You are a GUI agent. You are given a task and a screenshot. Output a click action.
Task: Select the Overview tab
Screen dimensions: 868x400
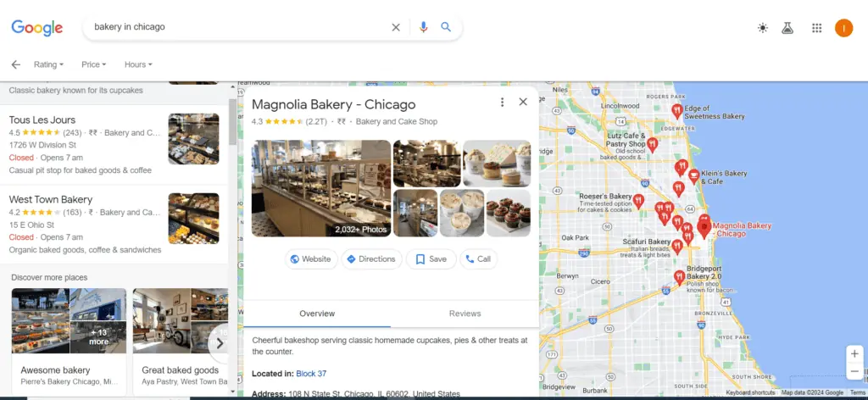click(317, 314)
